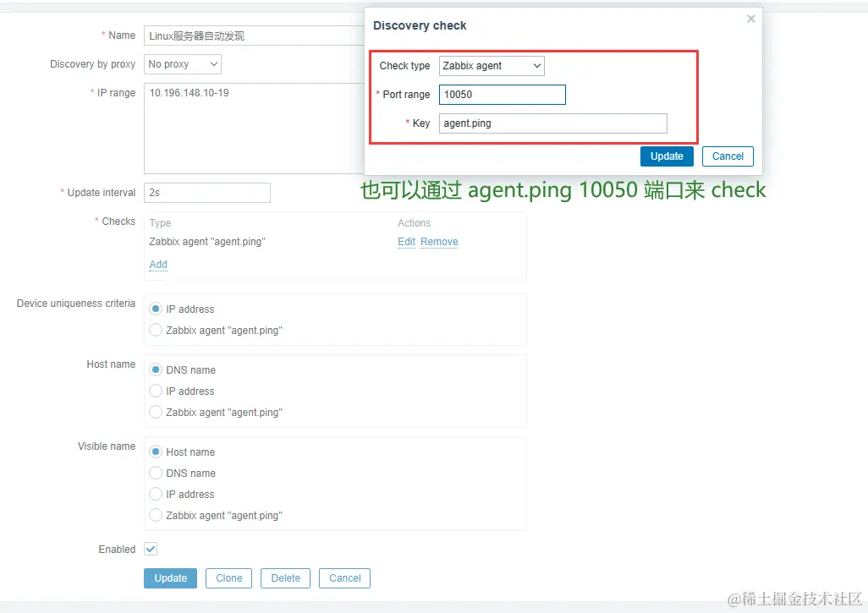This screenshot has height=613, width=868.
Task: Open the Discovery by proxy dropdown
Action: (183, 64)
